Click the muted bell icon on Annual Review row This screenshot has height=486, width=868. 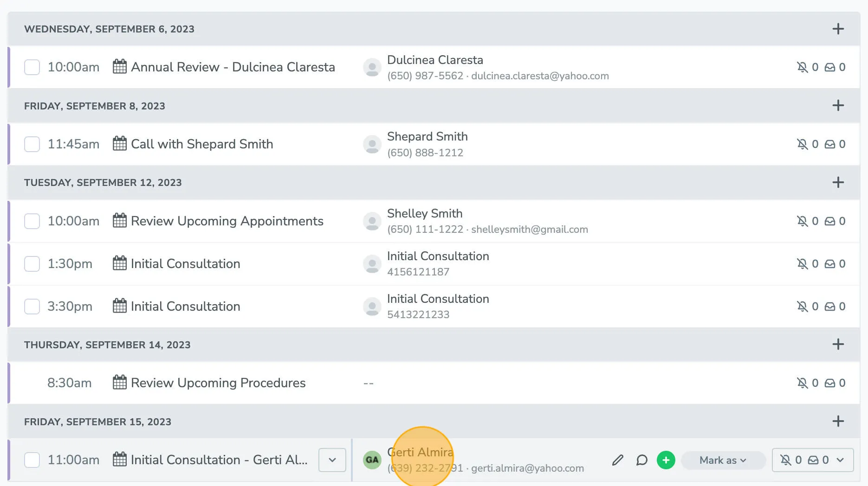[x=802, y=67]
